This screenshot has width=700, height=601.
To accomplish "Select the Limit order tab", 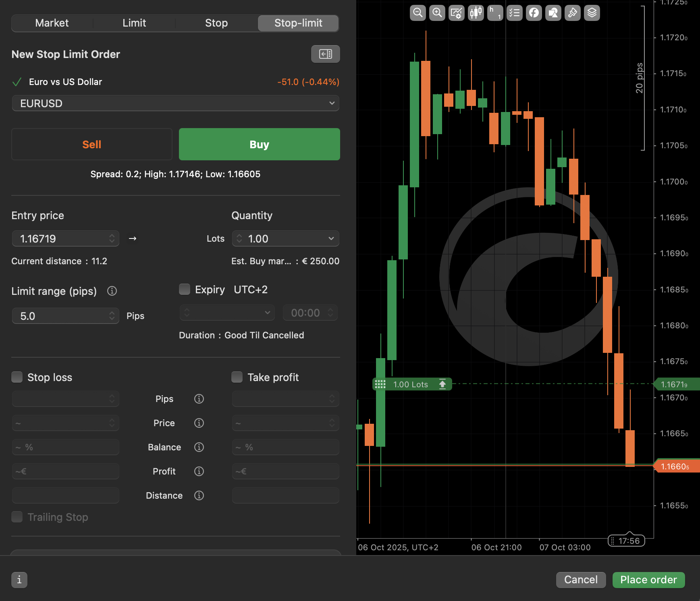I will (134, 23).
